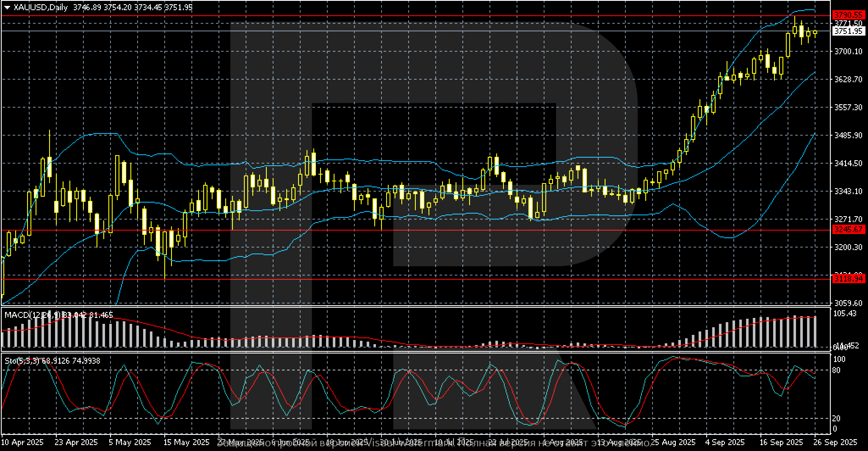
Task: Click the 5 May 2025 date label
Action: (130, 442)
